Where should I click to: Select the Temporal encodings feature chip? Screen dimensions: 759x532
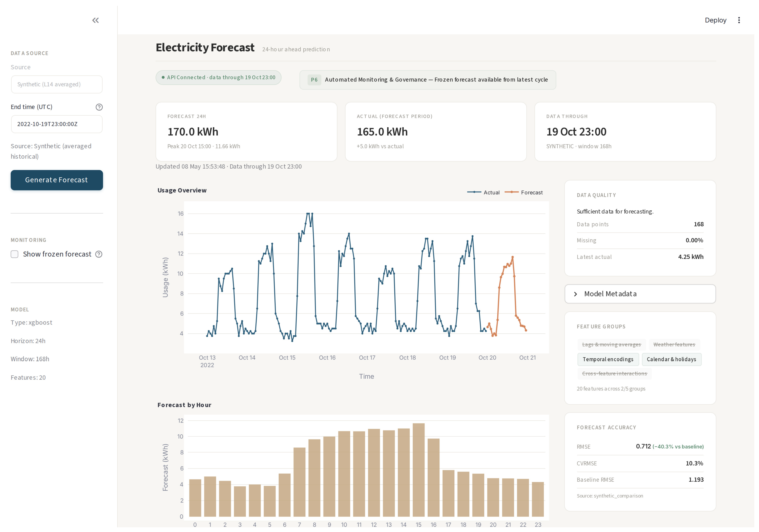608,359
